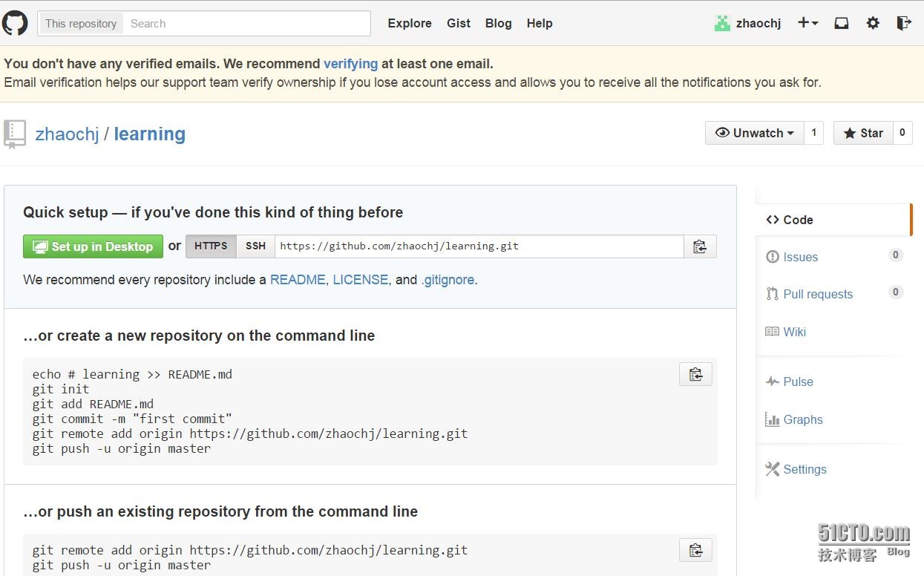Image resolution: width=924 pixels, height=576 pixels.
Task: Click the stargazers count 0
Action: [x=902, y=133]
